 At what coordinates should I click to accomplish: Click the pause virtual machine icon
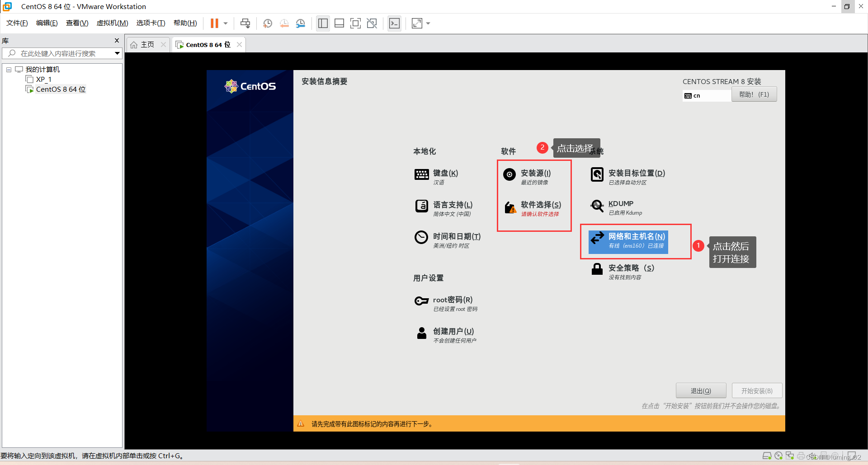(214, 23)
